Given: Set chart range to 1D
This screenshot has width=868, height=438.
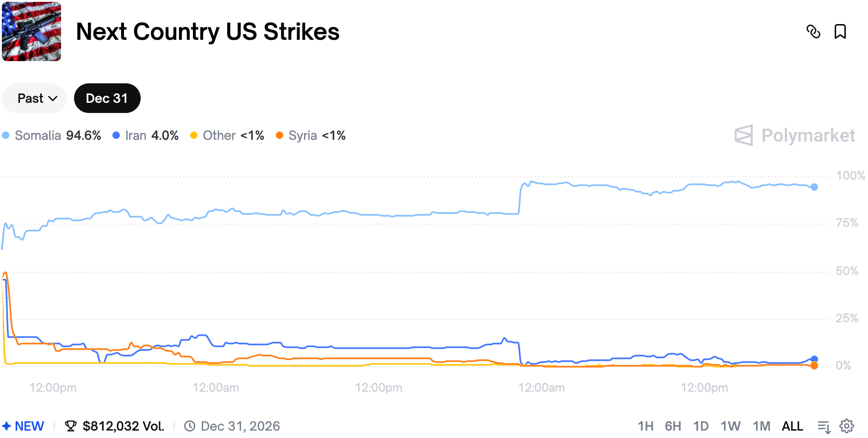Looking at the screenshot, I should (701, 426).
